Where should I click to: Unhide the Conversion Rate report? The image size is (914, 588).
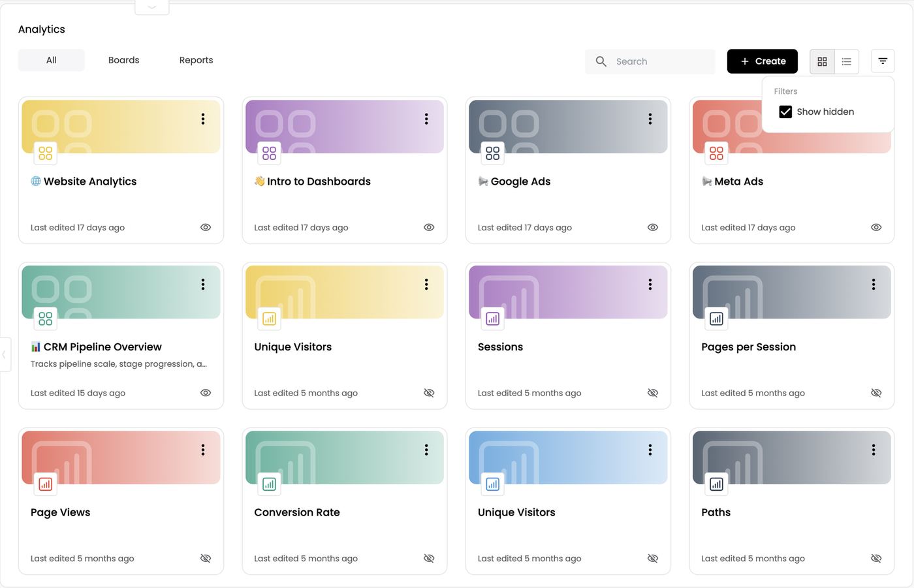click(429, 558)
